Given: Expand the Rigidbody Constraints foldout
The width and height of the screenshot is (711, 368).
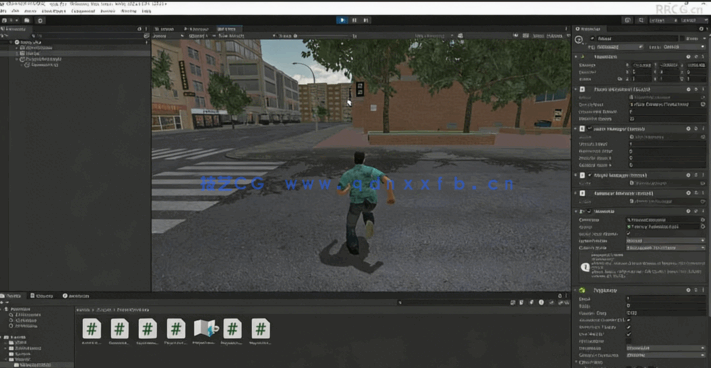Looking at the screenshot, I should click(576, 362).
